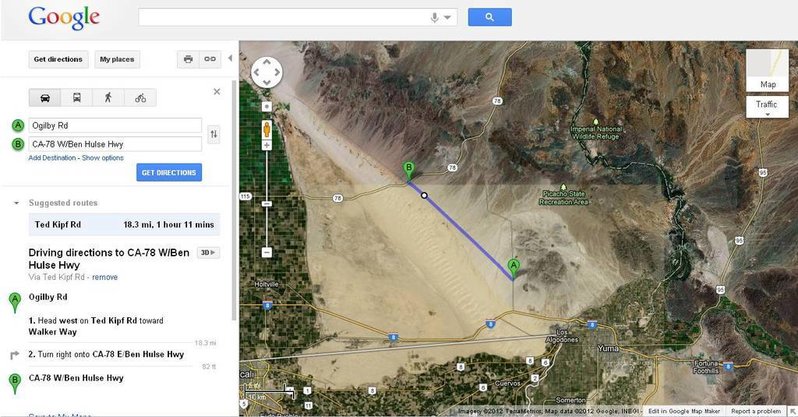Select public transit travel mode
798x417 pixels.
[77, 98]
